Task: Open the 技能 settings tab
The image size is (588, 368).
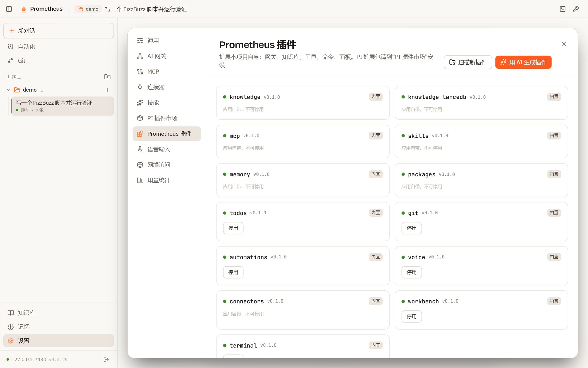Action: [167, 103]
